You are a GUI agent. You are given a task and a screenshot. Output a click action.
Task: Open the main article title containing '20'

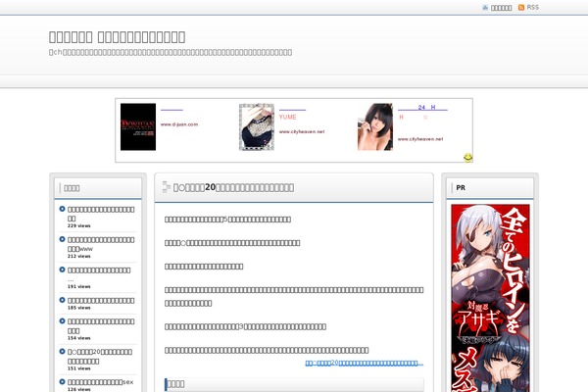click(233, 187)
